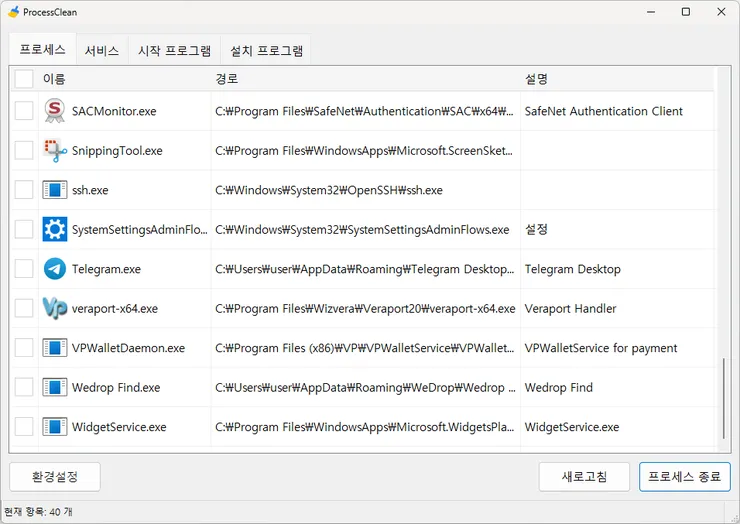
Task: Click the SACMonitor.exe SafeNet icon
Action: [x=55, y=111]
